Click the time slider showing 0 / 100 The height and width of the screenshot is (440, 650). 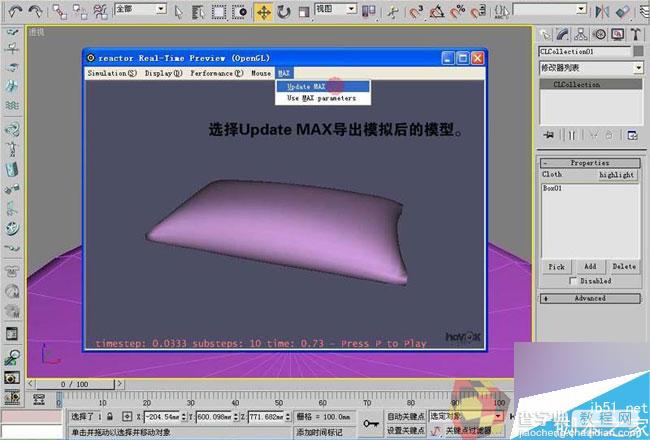point(75,384)
